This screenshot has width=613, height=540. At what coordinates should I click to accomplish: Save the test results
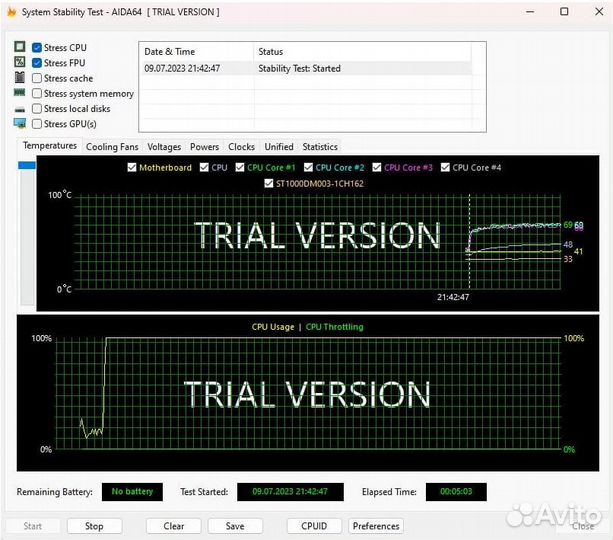235,526
